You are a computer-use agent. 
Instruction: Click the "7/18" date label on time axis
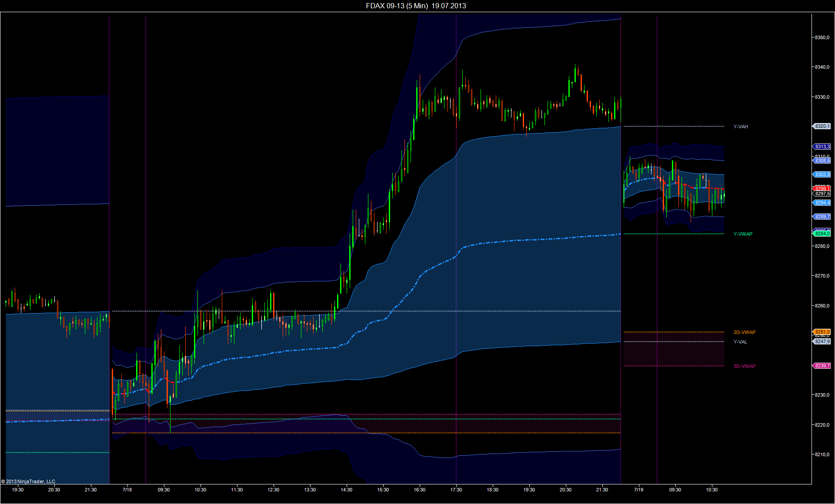[127, 490]
